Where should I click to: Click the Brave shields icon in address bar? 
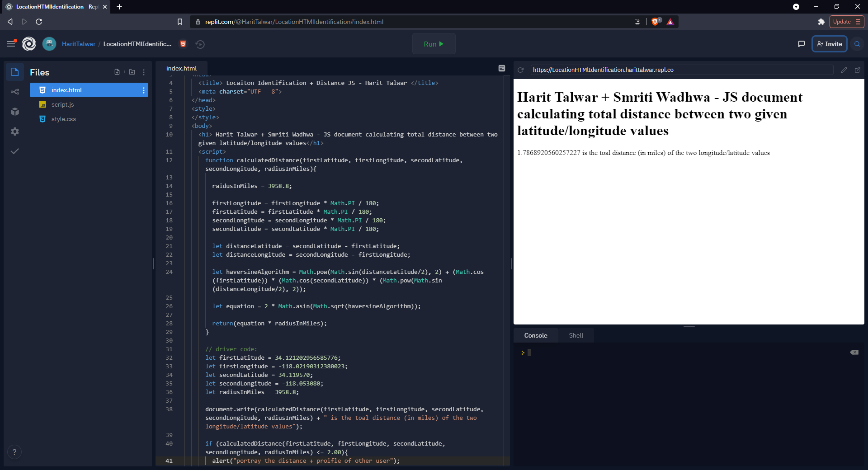[x=656, y=21]
